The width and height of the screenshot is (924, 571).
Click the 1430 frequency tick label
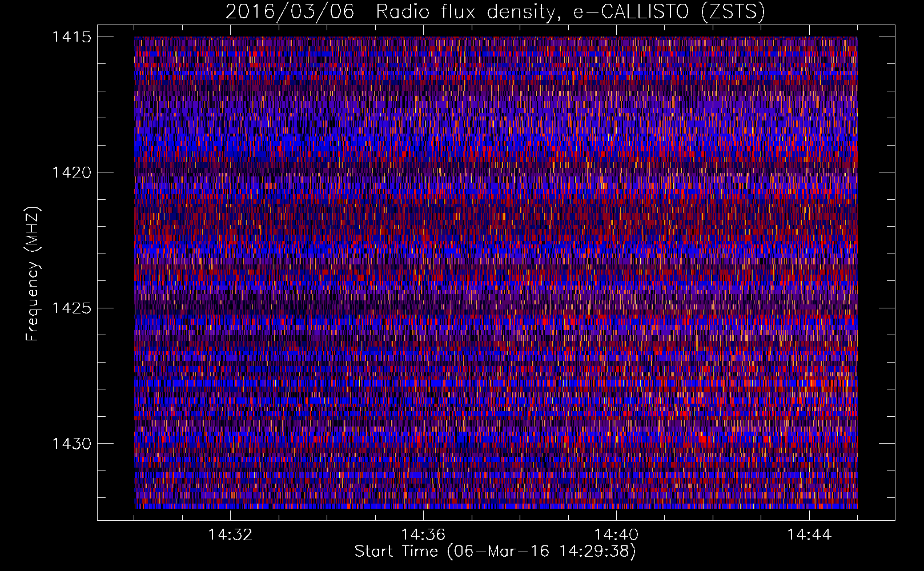point(71,444)
